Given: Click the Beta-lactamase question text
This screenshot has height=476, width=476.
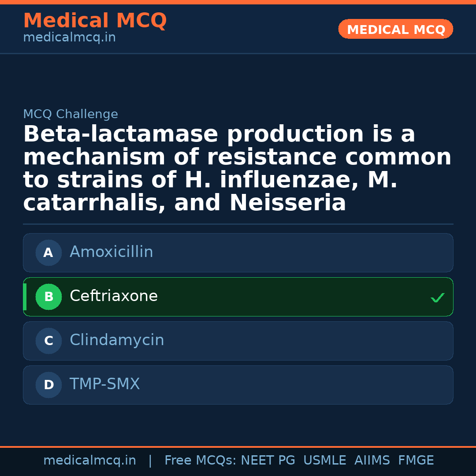Looking at the screenshot, I should coord(237,168).
